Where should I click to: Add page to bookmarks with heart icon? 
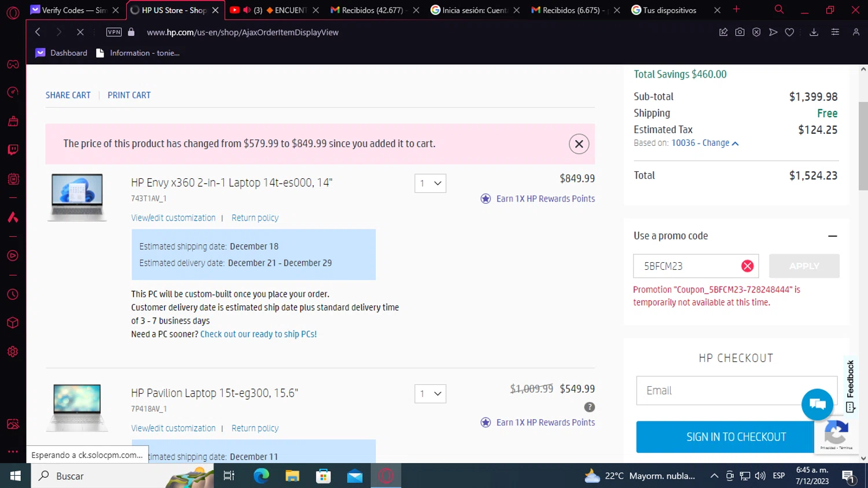point(789,32)
